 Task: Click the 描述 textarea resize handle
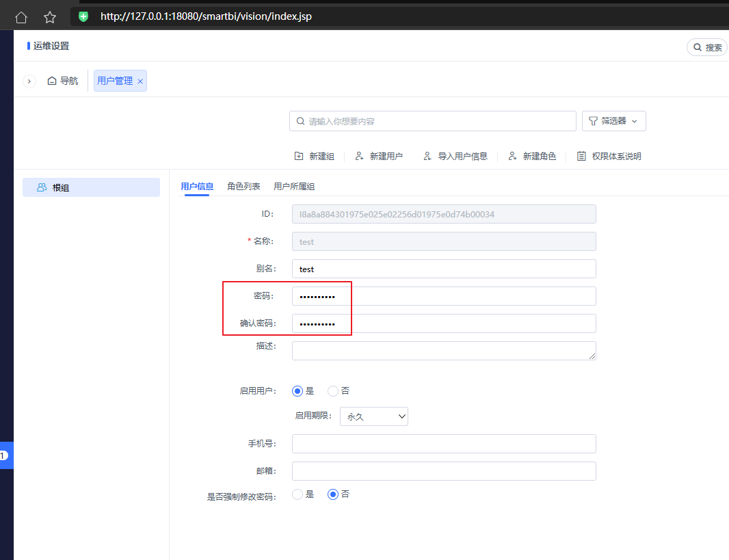pos(592,356)
